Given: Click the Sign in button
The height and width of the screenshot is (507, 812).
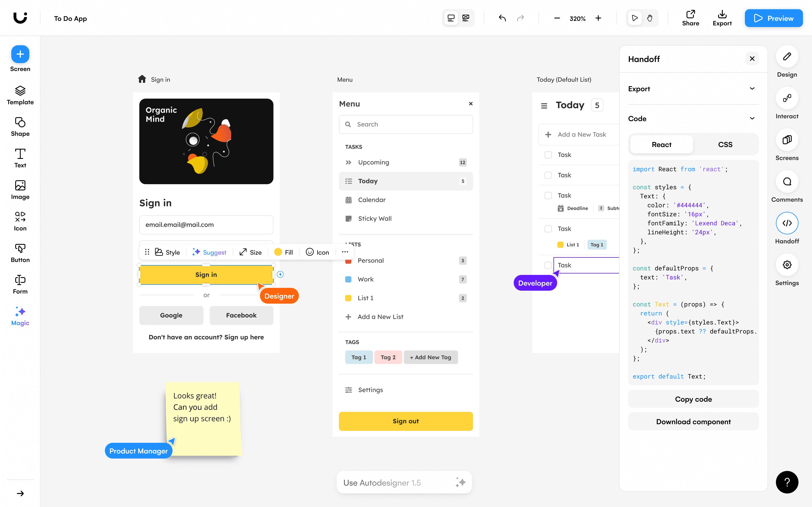Looking at the screenshot, I should coord(206,275).
